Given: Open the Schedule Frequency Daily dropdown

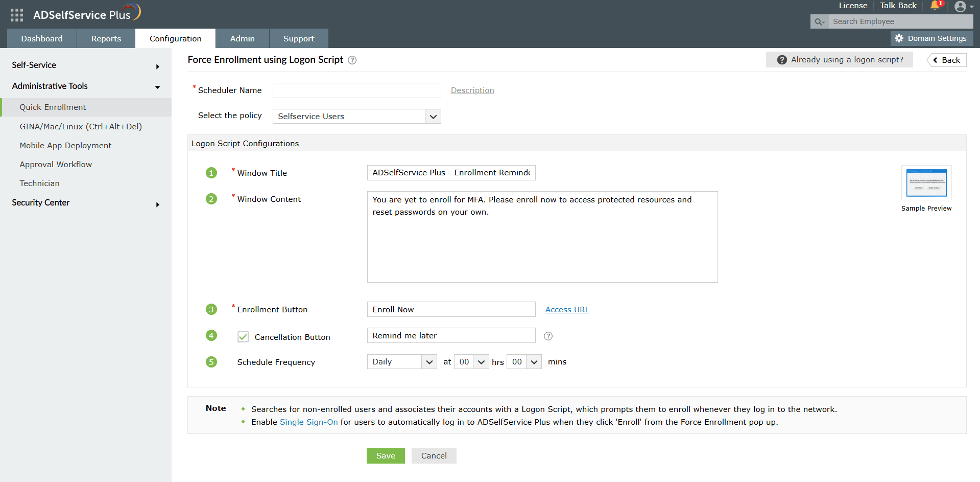Looking at the screenshot, I should click(401, 362).
